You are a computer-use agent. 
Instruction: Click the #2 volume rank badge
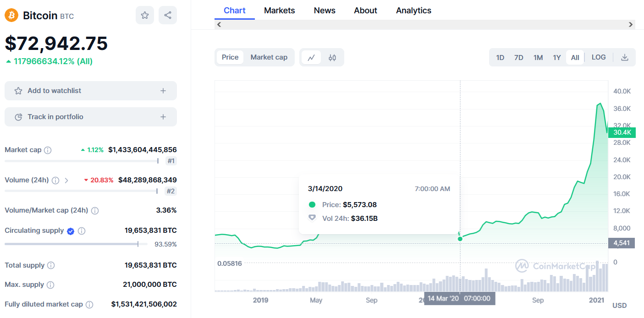(x=171, y=191)
